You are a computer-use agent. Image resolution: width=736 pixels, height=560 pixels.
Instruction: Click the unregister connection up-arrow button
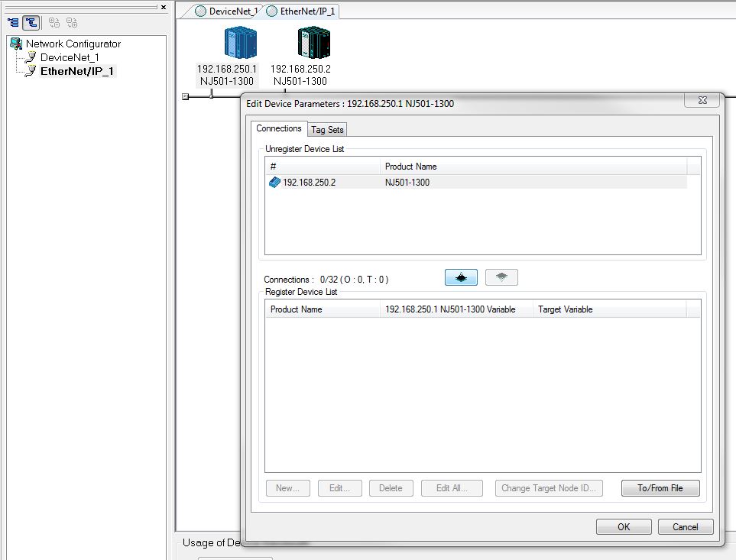tap(501, 277)
